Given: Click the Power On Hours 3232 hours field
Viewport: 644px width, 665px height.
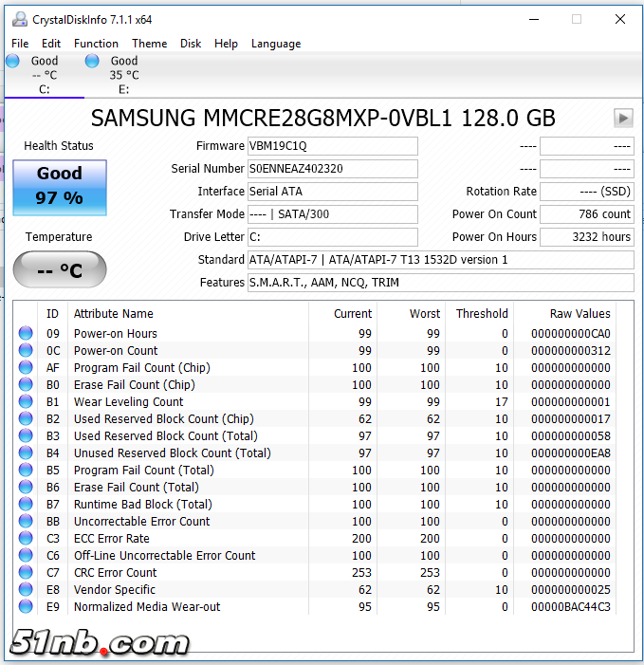Looking at the screenshot, I should click(587, 236).
